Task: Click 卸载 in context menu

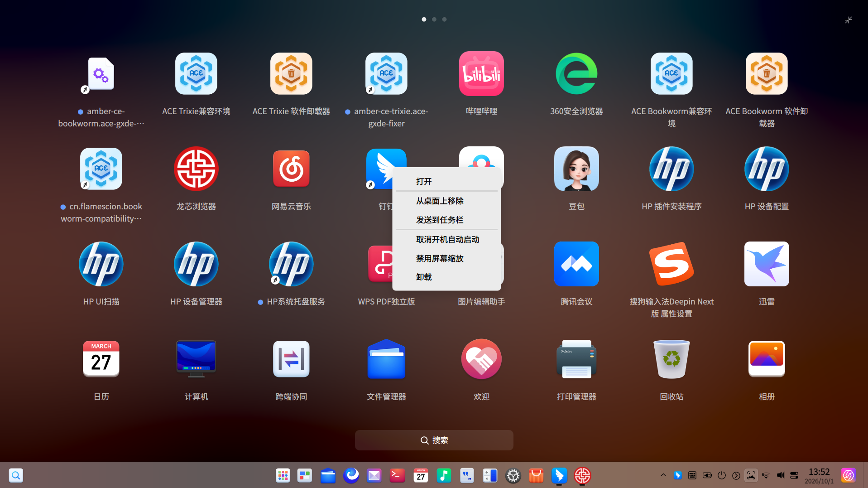Action: click(446, 277)
